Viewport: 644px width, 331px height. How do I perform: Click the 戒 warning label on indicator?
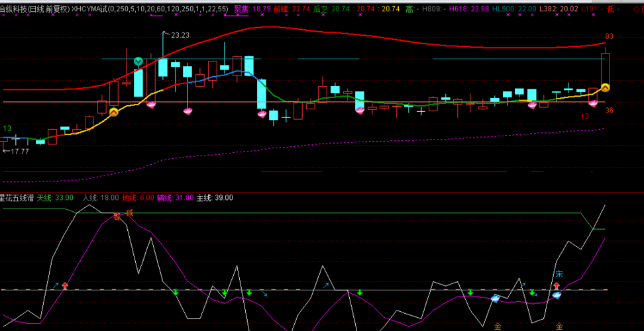[130, 213]
